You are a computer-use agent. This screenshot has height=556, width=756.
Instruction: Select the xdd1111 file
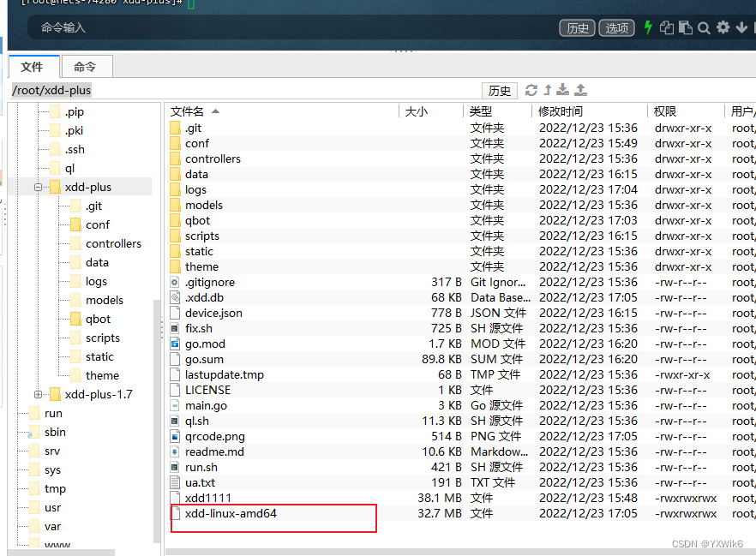coord(208,499)
